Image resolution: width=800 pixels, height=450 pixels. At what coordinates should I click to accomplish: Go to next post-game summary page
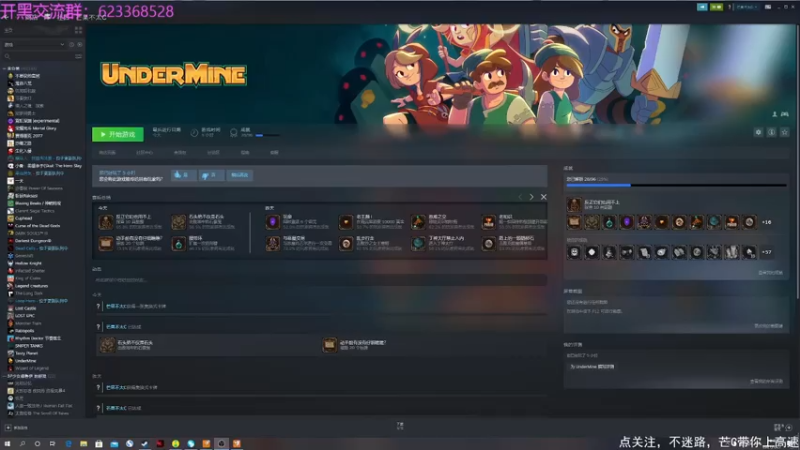click(x=532, y=197)
